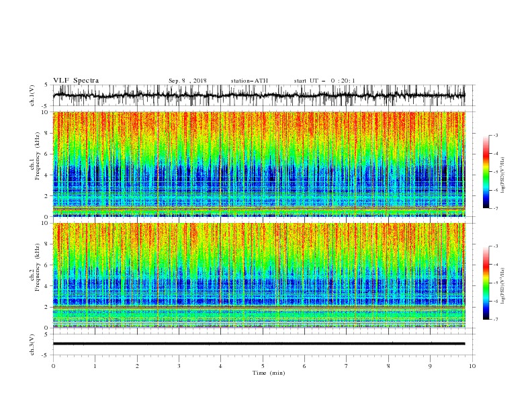Viewport: 532px width, 411px height.
Task: Click the ch.1 spectrogram plot
Action: coord(259,164)
